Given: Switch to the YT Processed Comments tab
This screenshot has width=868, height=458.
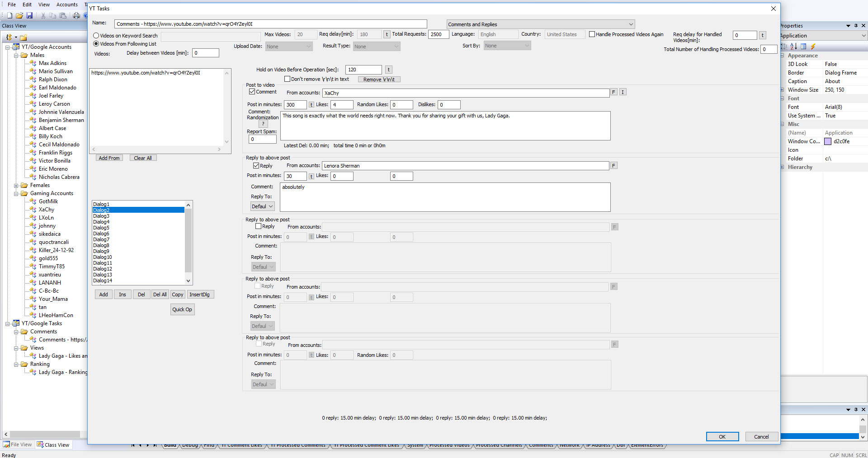Looking at the screenshot, I should (x=299, y=445).
